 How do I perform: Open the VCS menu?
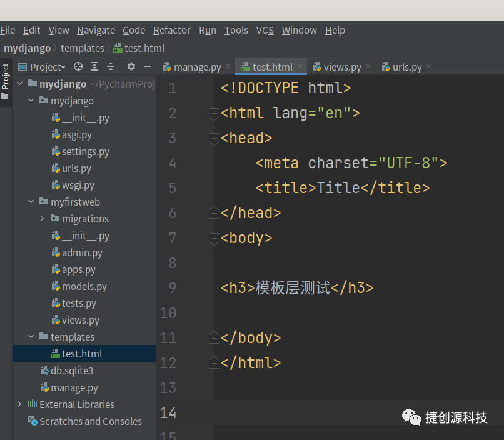pyautogui.click(x=265, y=30)
